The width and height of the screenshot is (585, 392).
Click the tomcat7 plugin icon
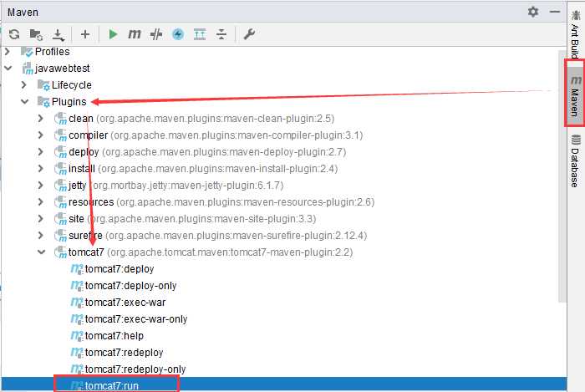pyautogui.click(x=60, y=252)
